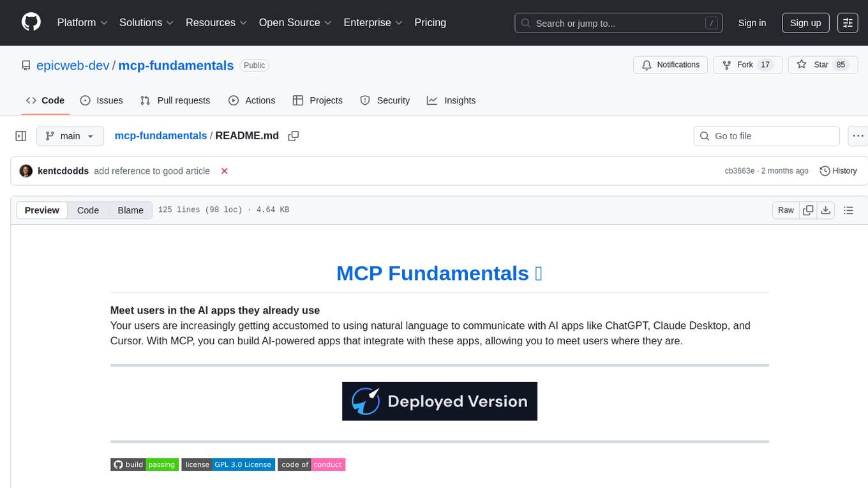Open the Projects tab
868x488 pixels.
point(318,100)
